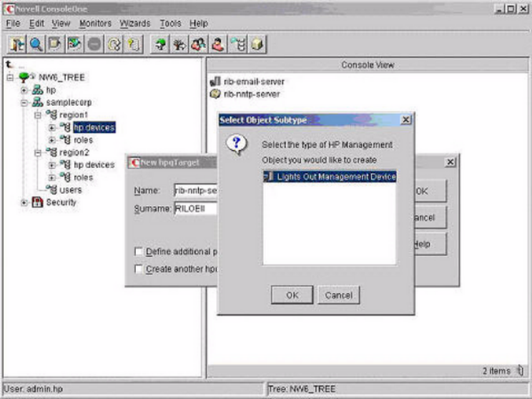Screen dimensions: 532x399
Task: Open the Edit menu
Action: point(36,24)
